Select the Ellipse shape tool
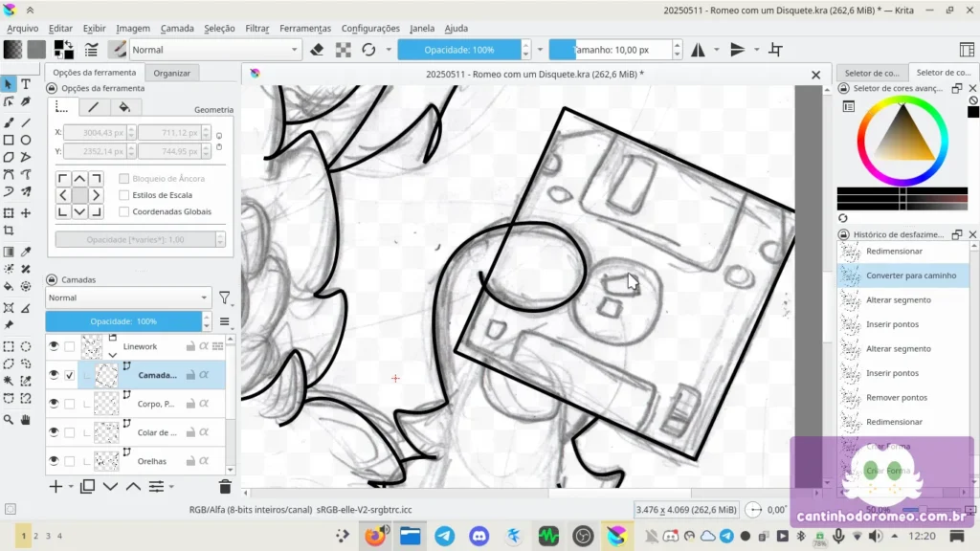980x551 pixels. [x=26, y=140]
